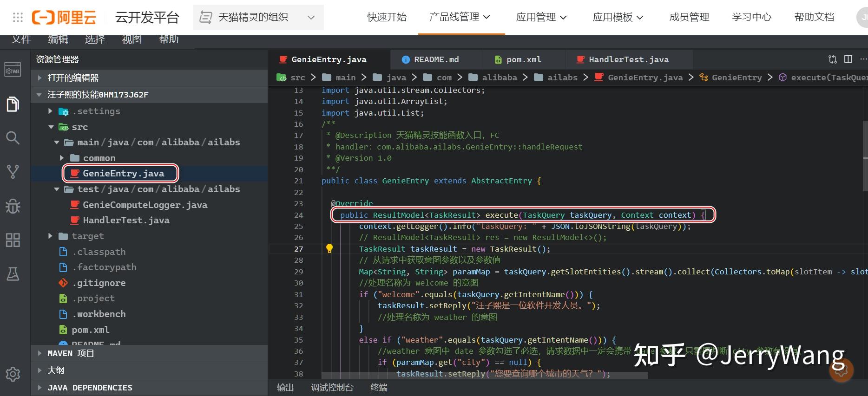The image size is (868, 396).
Task: Click the user avatar at top right
Action: (863, 18)
